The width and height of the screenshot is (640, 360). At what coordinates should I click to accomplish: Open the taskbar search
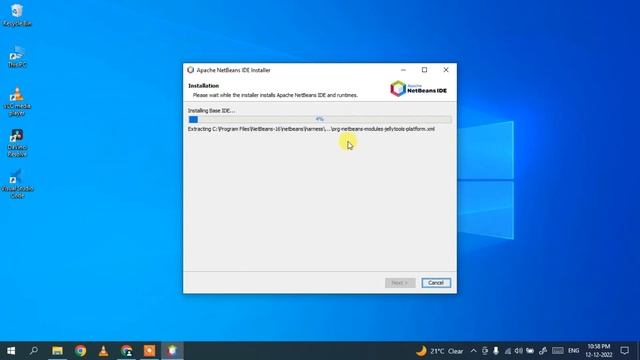[x=34, y=351]
